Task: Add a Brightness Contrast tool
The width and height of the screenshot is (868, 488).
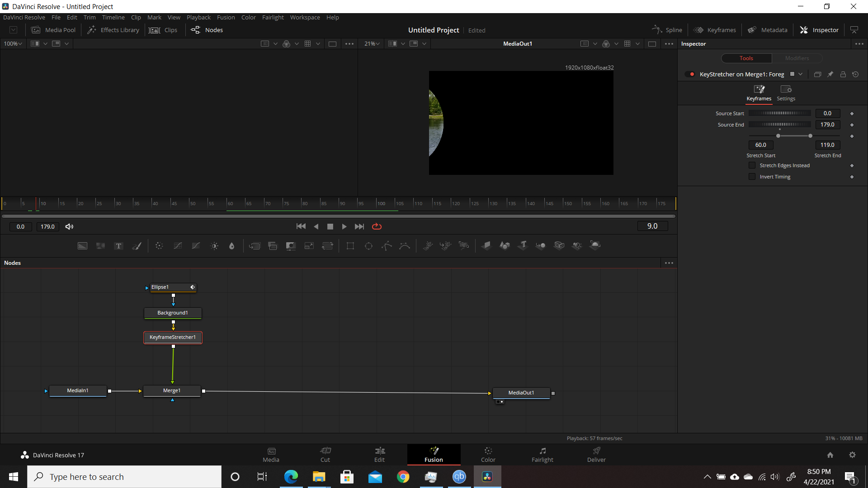Action: coord(214,246)
